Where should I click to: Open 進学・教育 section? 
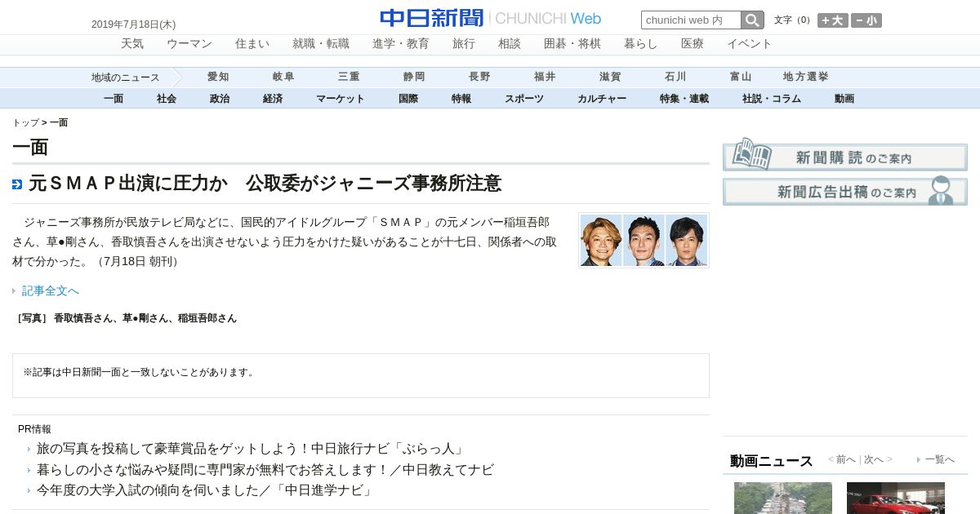coord(401,44)
